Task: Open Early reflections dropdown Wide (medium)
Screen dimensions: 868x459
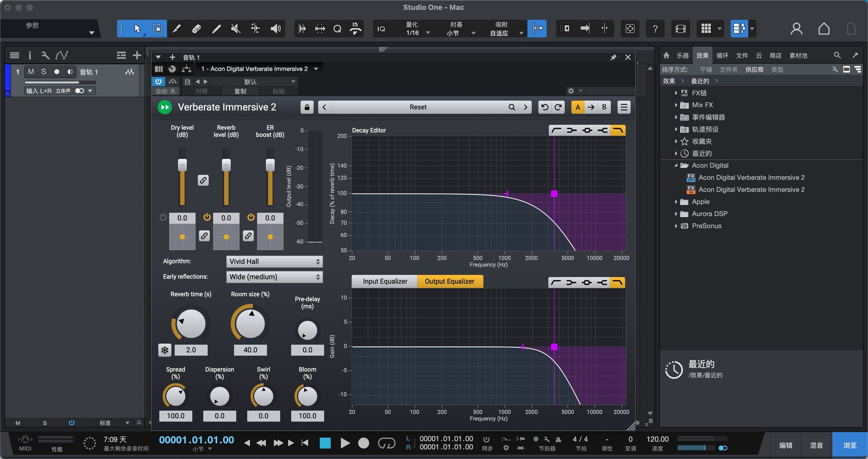Action: click(x=274, y=277)
